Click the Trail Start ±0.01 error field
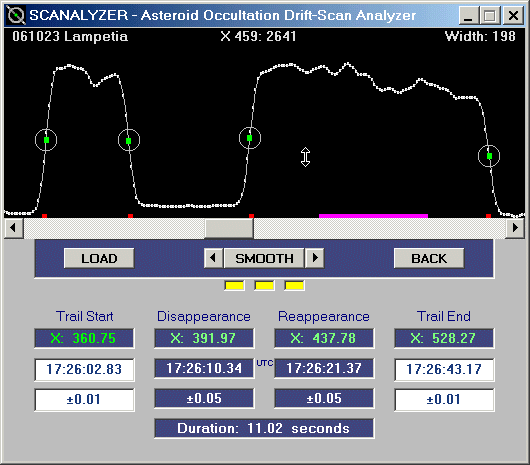Viewport: 530px width, 465px height. tap(84, 399)
